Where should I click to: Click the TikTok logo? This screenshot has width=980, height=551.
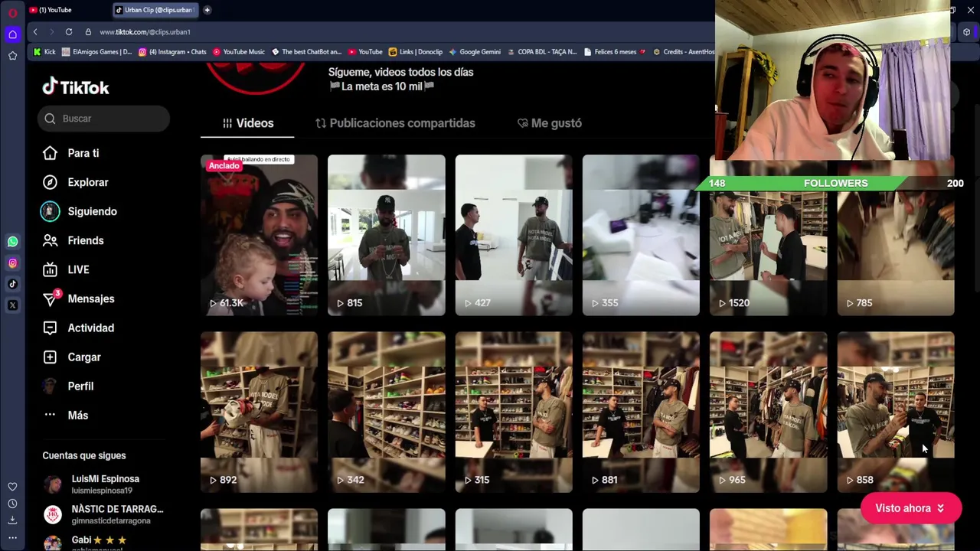76,87
